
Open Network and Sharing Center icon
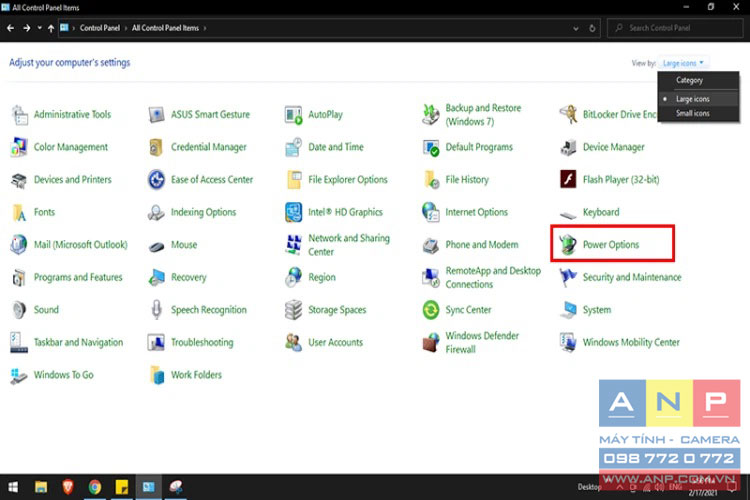point(294,245)
